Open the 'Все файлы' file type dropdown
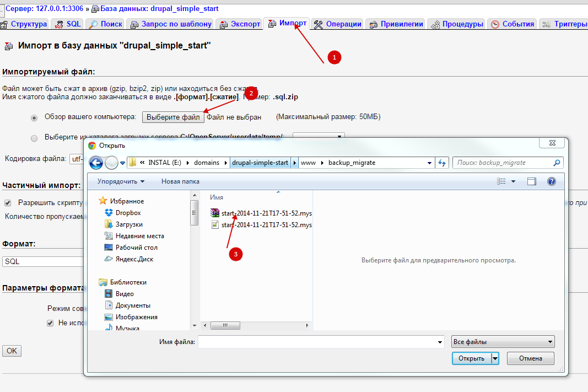The height and width of the screenshot is (392, 588). coord(503,342)
